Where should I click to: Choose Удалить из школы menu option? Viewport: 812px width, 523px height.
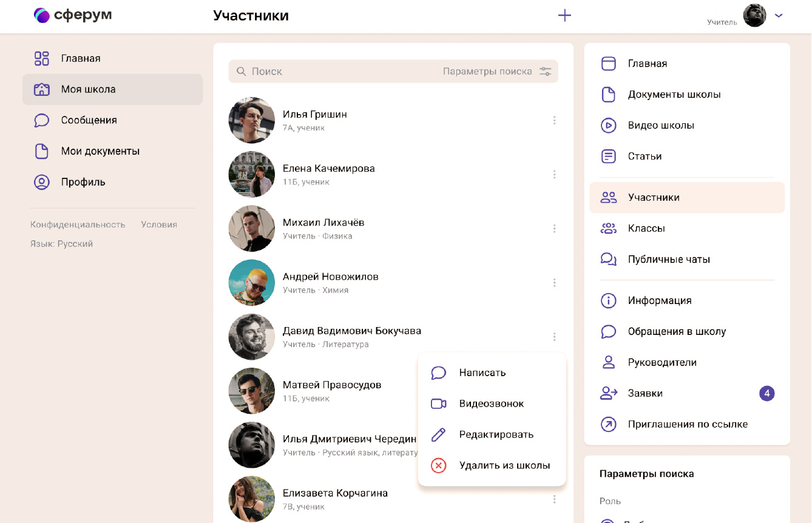point(504,465)
